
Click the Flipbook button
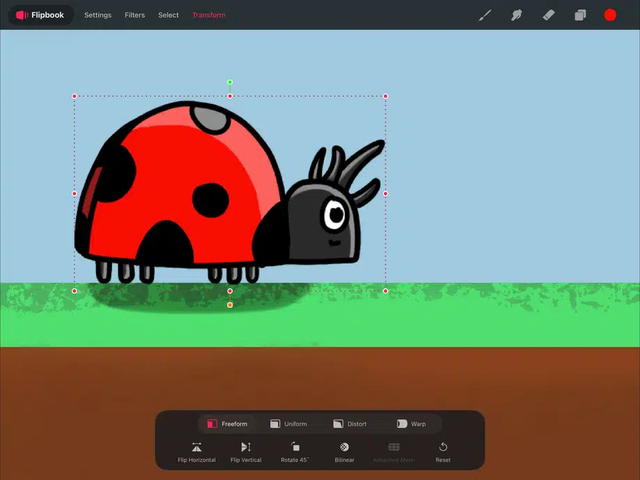(x=40, y=15)
